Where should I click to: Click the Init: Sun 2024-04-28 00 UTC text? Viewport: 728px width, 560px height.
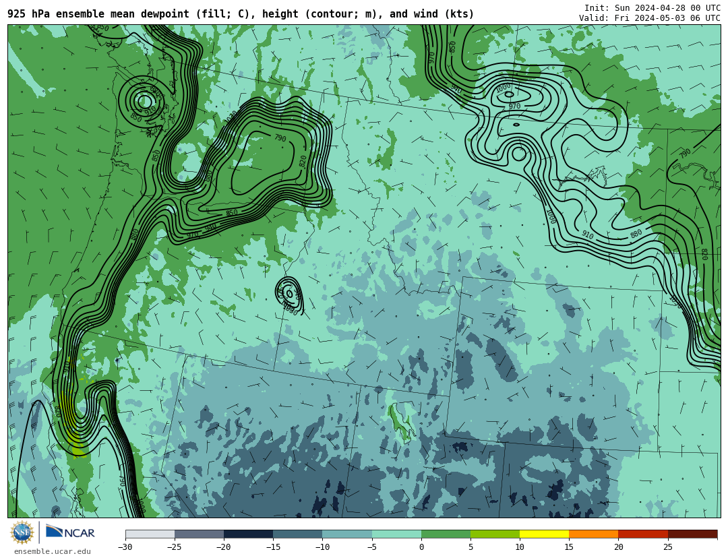pyautogui.click(x=653, y=8)
